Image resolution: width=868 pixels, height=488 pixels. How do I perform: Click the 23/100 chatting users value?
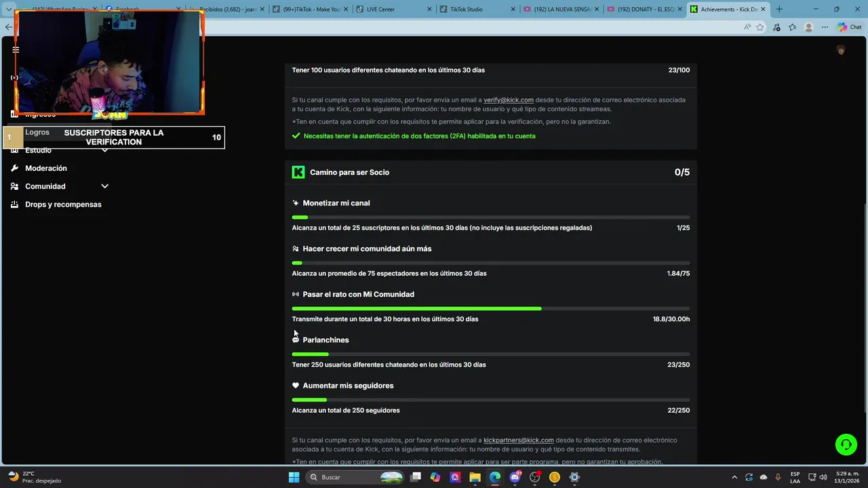tap(679, 70)
